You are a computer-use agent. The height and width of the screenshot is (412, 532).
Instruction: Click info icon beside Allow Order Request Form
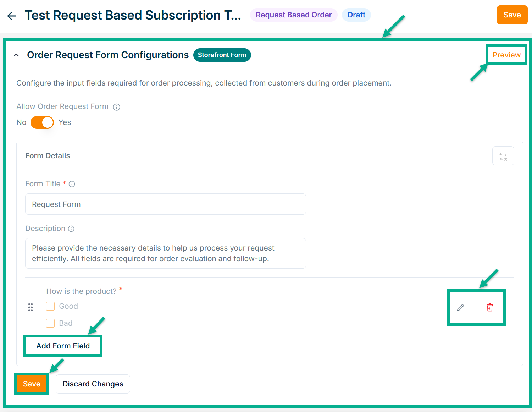pos(117,107)
